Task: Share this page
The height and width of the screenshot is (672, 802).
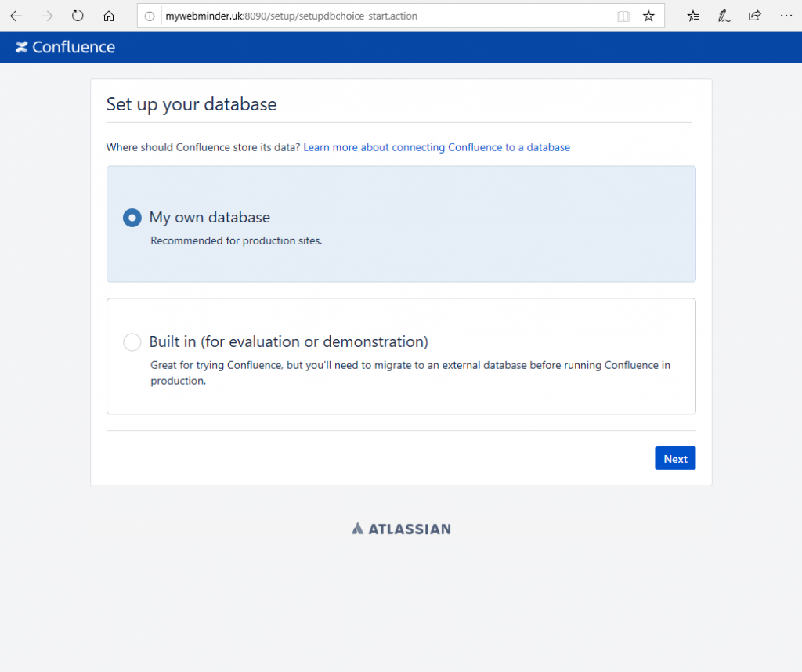Action: tap(755, 16)
